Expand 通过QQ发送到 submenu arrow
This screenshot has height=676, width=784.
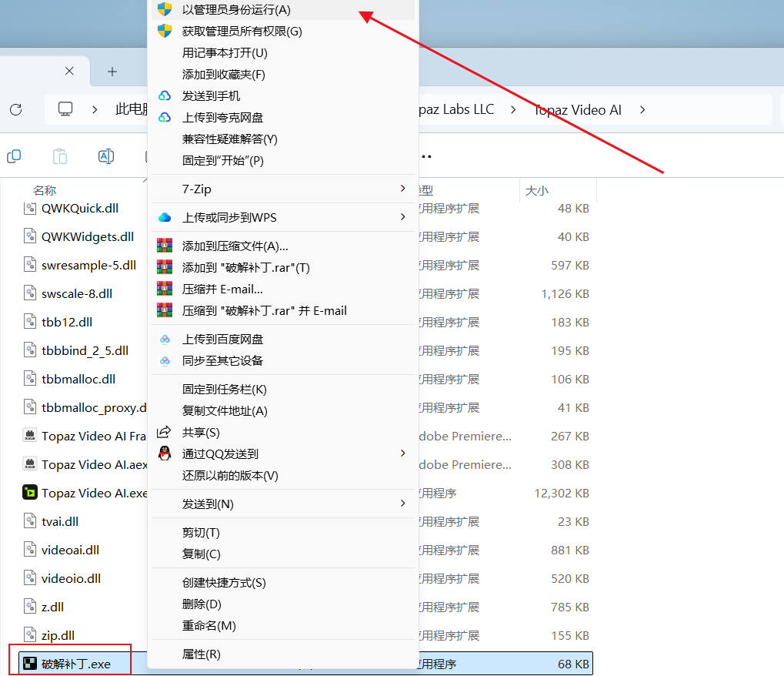[403, 453]
